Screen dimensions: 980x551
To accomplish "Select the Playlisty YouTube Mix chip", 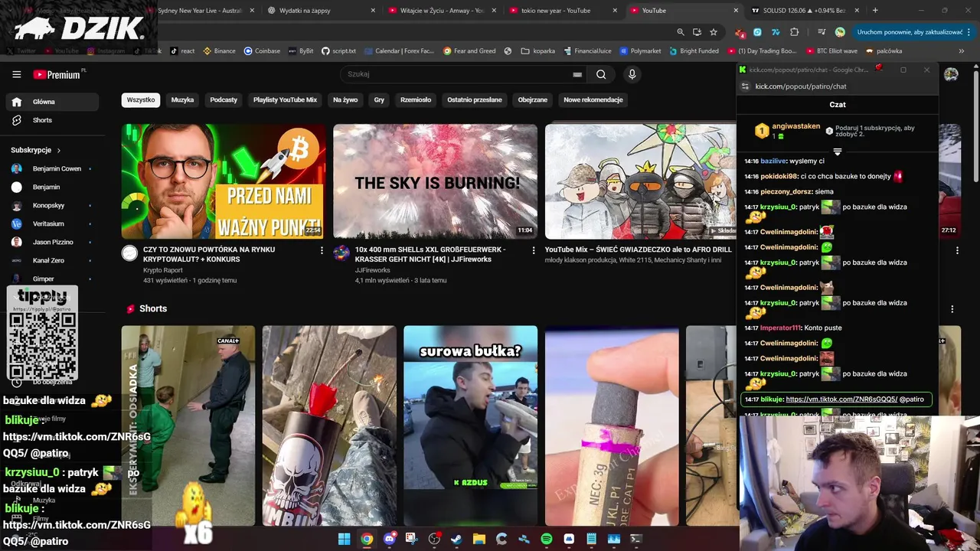I will click(285, 99).
